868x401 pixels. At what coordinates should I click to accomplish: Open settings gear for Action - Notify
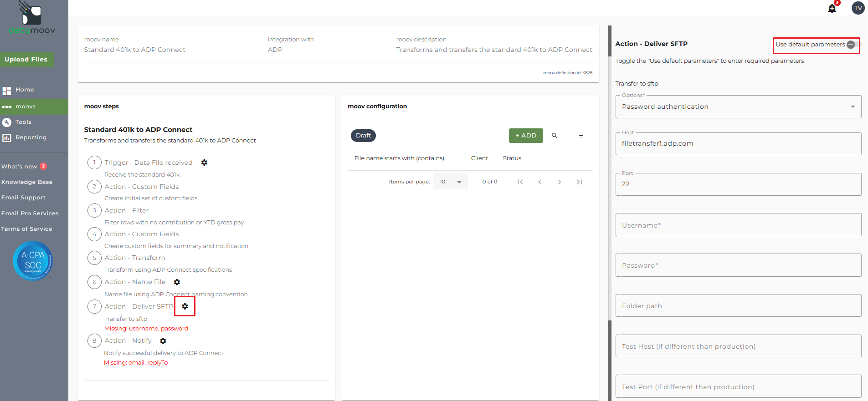(163, 340)
